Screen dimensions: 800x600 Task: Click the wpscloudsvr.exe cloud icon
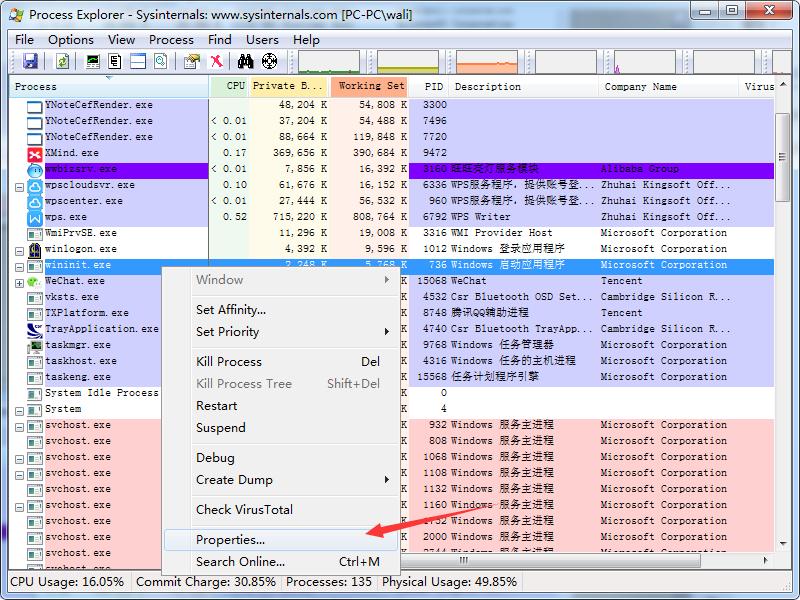pyautogui.click(x=35, y=186)
